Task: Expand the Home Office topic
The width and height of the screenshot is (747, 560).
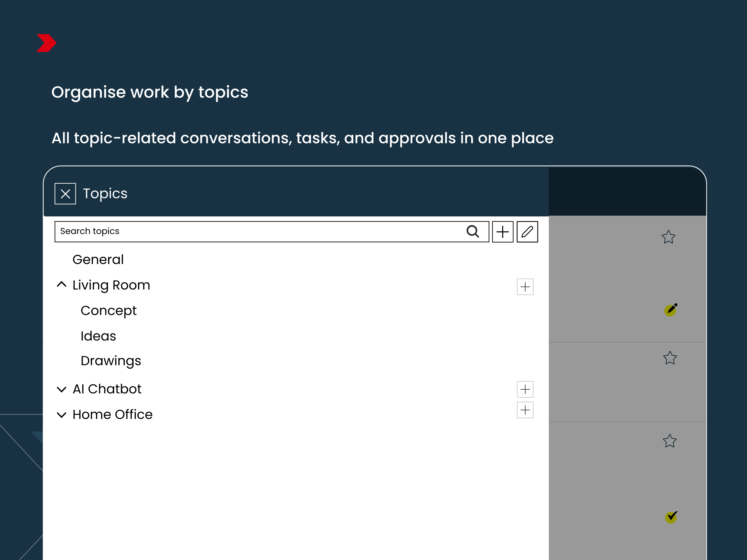Action: tap(61, 415)
